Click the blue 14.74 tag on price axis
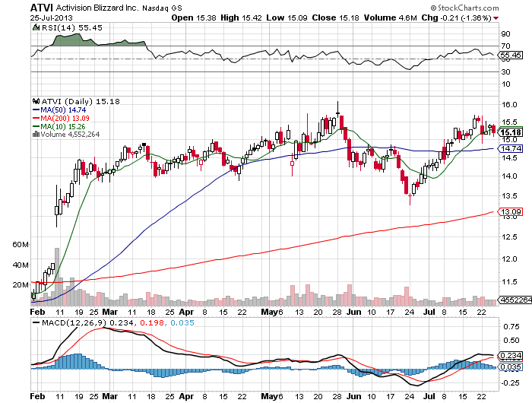 (510, 148)
